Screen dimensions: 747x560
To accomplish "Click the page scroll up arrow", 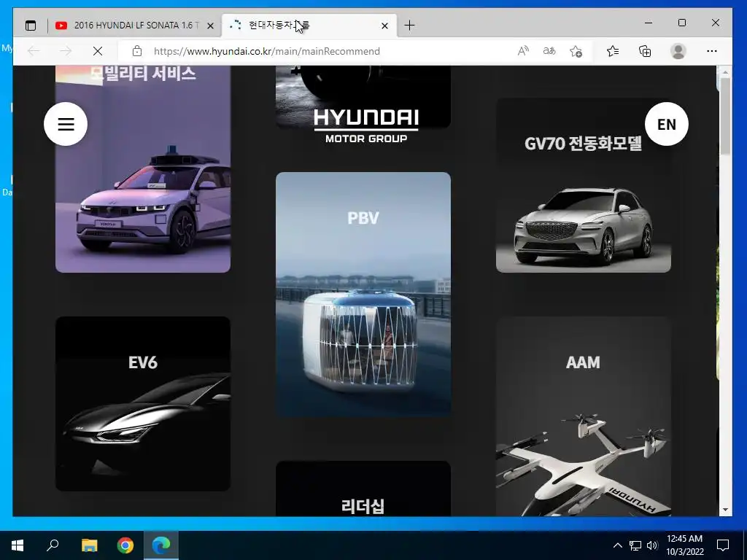I will tap(725, 72).
